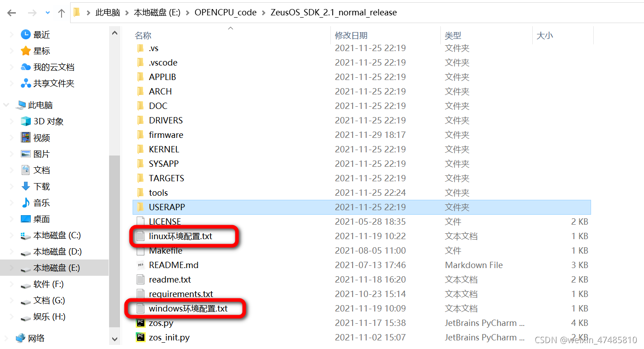The width and height of the screenshot is (644, 349).
Task: Click zos.py size 4 KB
Action: tap(580, 323)
